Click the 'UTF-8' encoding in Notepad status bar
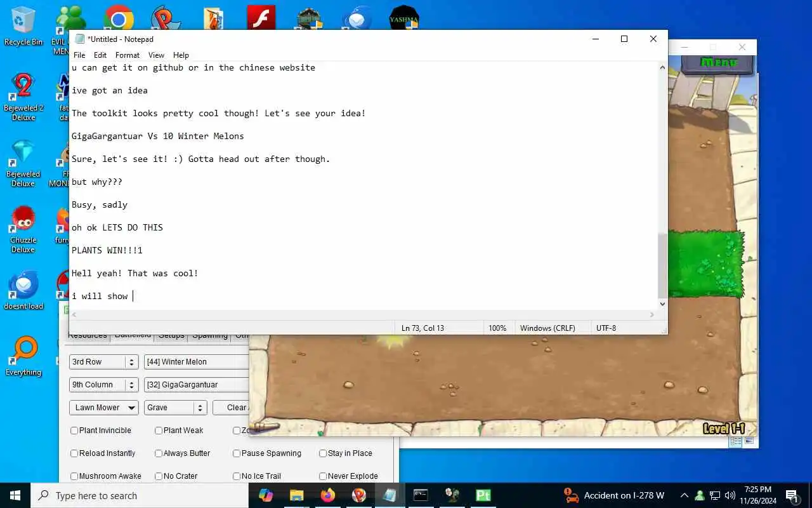 click(606, 328)
